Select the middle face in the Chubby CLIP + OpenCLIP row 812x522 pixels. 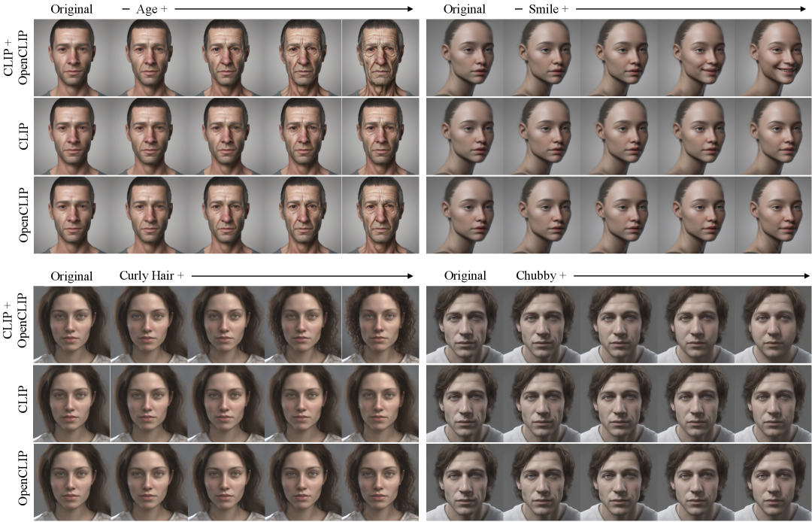point(619,323)
